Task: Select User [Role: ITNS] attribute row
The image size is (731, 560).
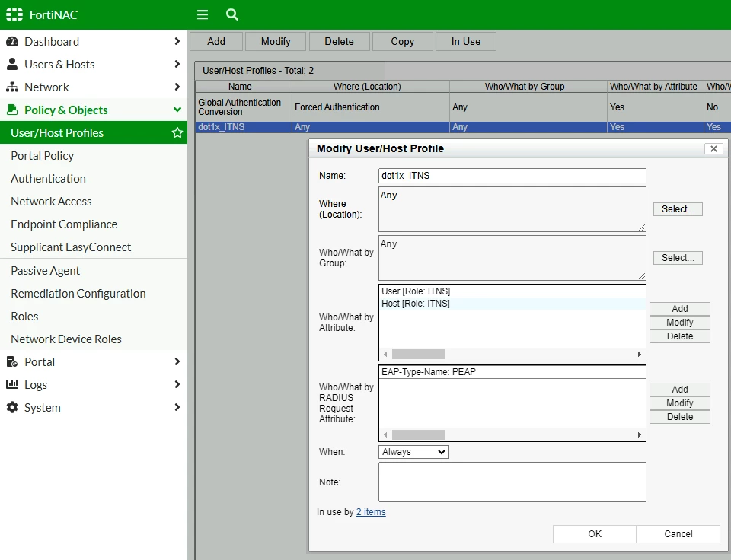Action: [512, 291]
